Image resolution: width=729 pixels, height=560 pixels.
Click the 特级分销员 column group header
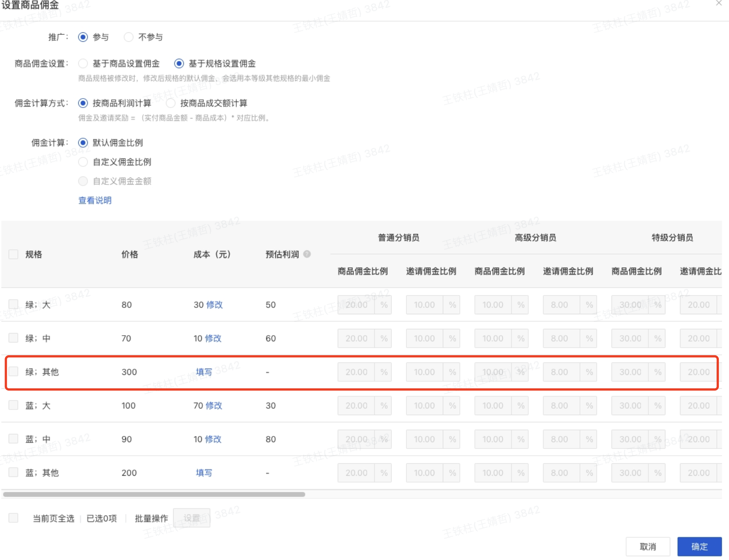tap(673, 237)
